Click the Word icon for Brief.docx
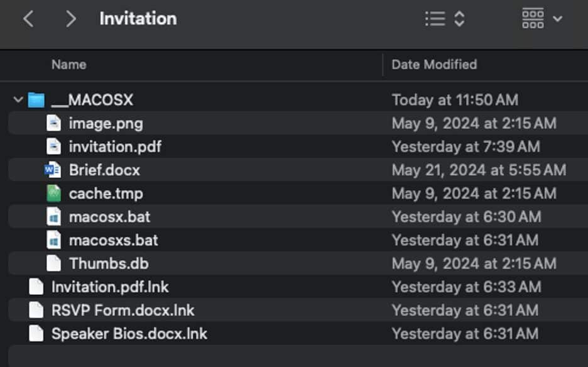The width and height of the screenshot is (588, 367). tap(53, 170)
